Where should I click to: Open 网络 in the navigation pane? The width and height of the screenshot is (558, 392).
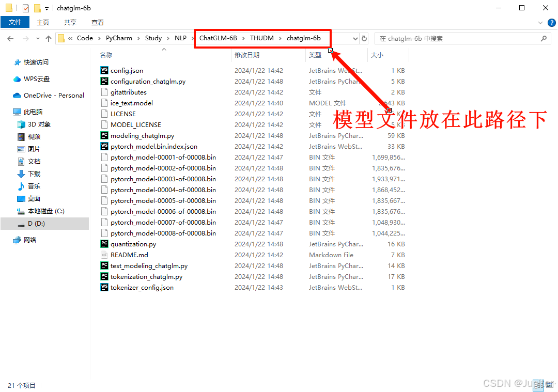(30, 240)
